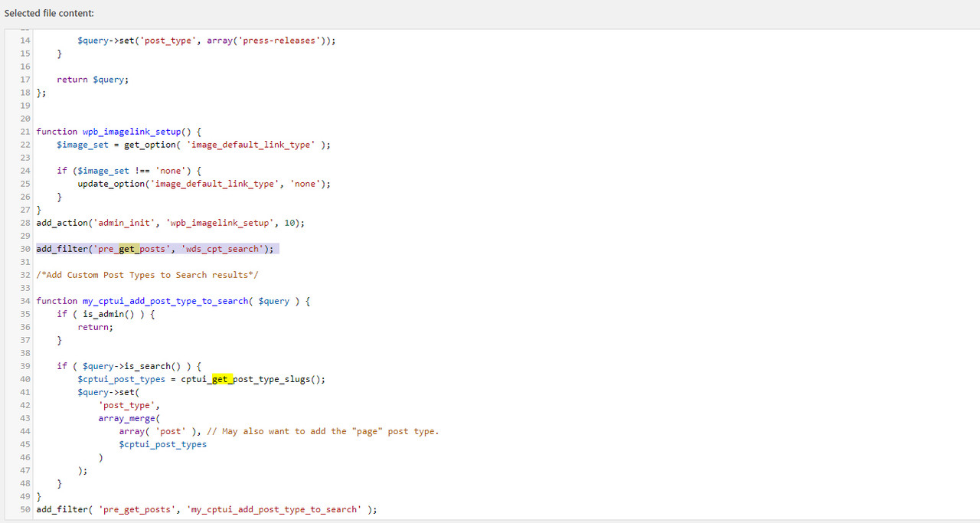The width and height of the screenshot is (980, 523).
Task: Click line number 30 in the gutter
Action: pyautogui.click(x=25, y=249)
